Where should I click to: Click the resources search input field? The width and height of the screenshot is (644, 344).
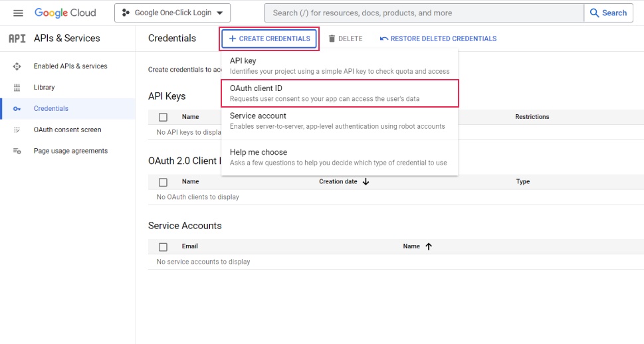424,13
